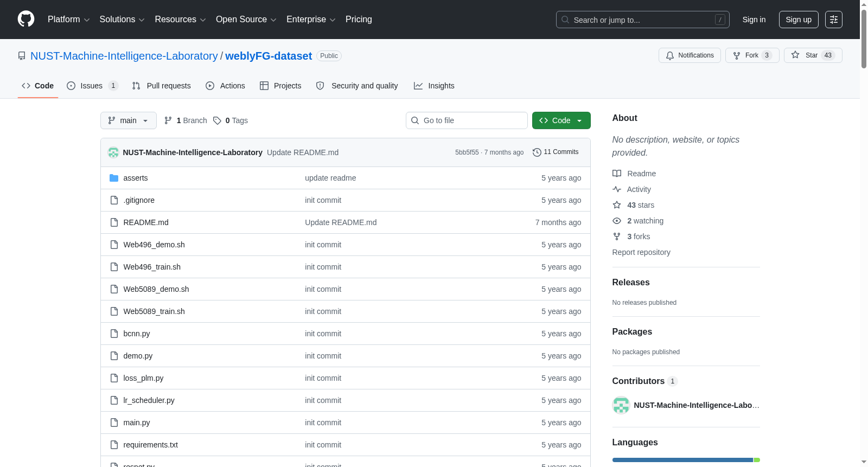Image resolution: width=868 pixels, height=467 pixels.
Task: Expand the Platform menu
Action: [x=68, y=20]
